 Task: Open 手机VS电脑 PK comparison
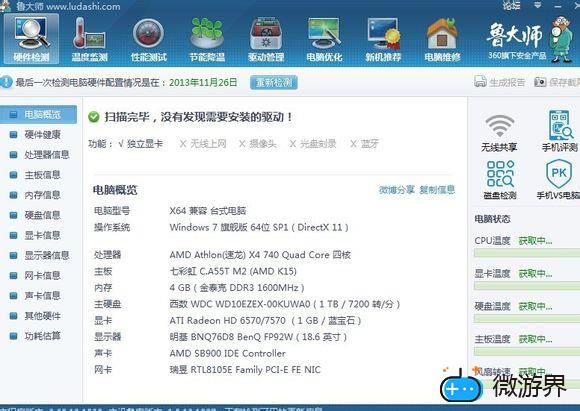[x=559, y=179]
